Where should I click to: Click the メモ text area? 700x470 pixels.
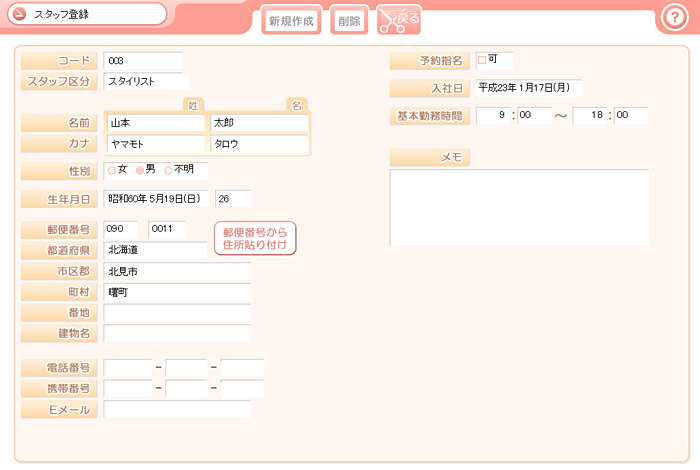(x=519, y=206)
